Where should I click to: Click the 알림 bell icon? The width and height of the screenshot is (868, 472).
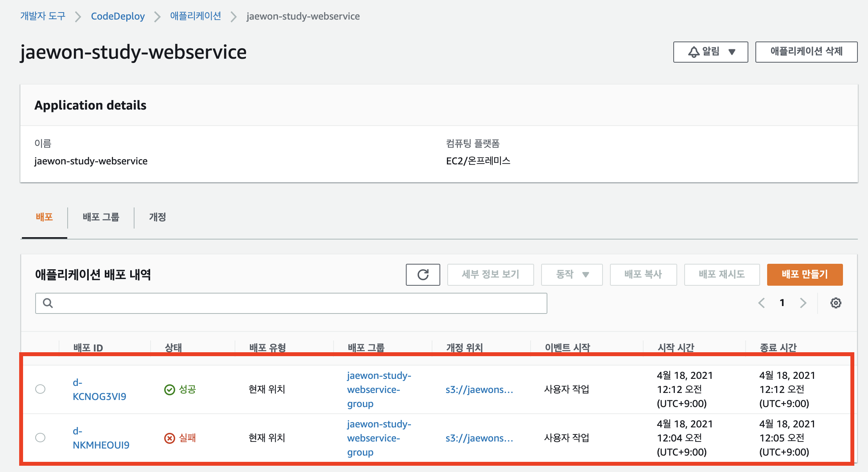point(694,52)
